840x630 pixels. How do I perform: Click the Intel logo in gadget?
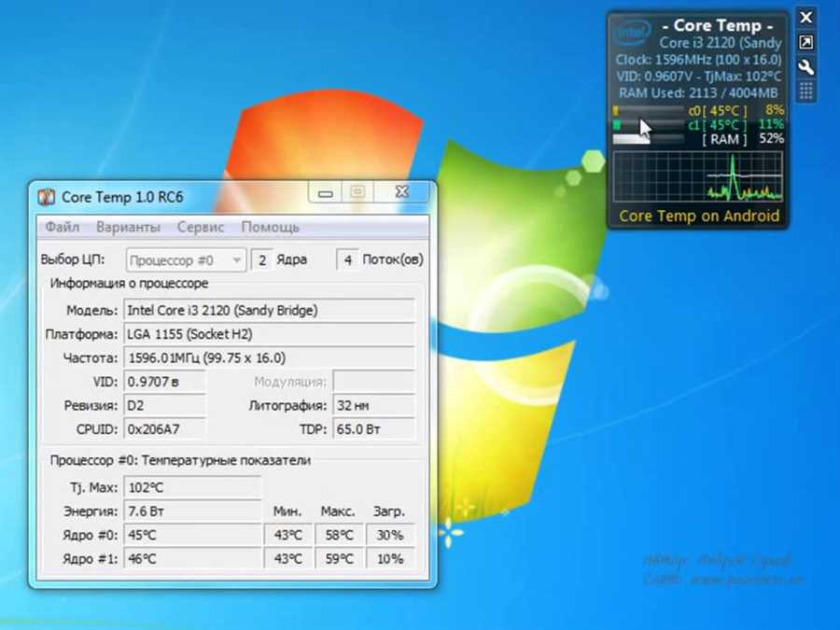(x=632, y=34)
